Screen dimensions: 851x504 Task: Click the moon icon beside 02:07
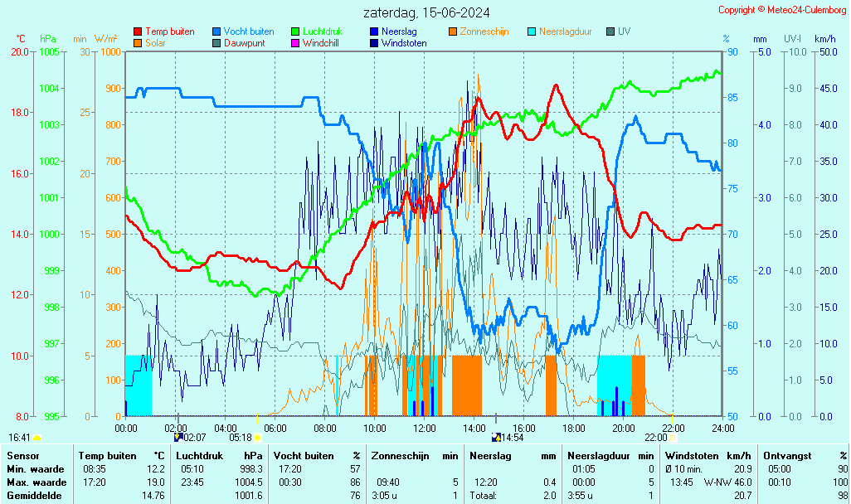(178, 437)
